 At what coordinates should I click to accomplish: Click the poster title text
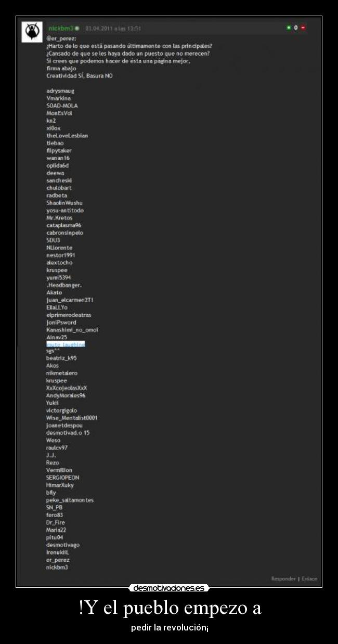(x=169, y=608)
